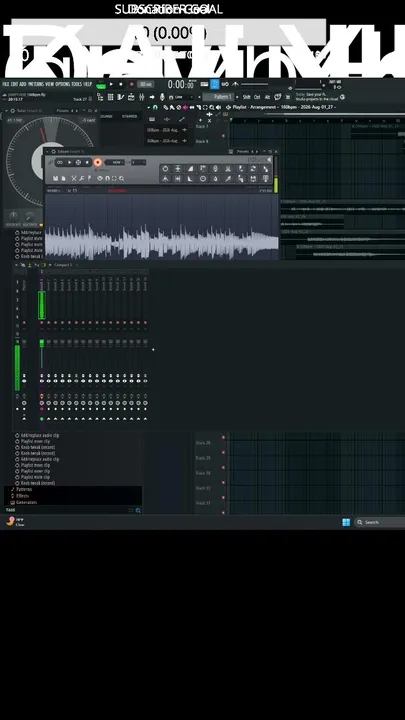Click the main transport play button

(111, 84)
